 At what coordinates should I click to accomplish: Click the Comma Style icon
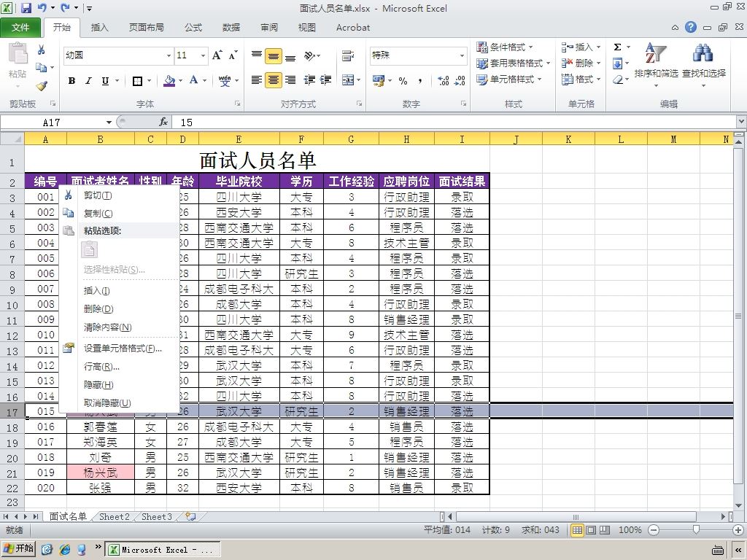(419, 80)
